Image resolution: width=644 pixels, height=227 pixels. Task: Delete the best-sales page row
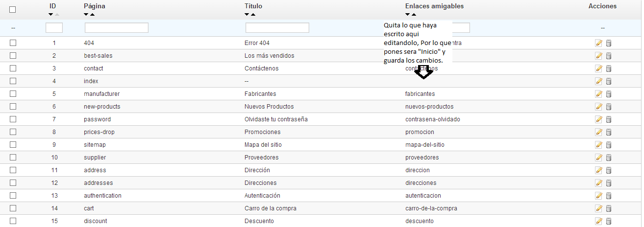point(609,56)
